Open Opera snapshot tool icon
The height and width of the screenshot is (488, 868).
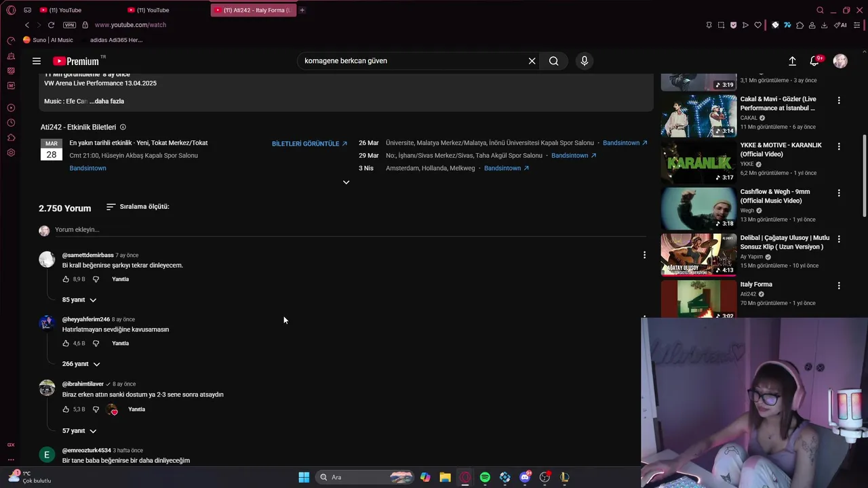click(x=721, y=25)
